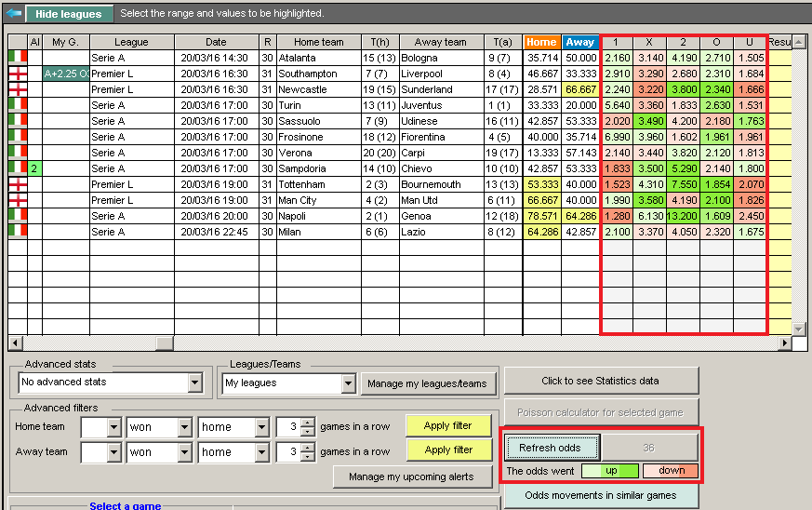Click the horizontal scrollbar thumb

[x=165, y=342]
